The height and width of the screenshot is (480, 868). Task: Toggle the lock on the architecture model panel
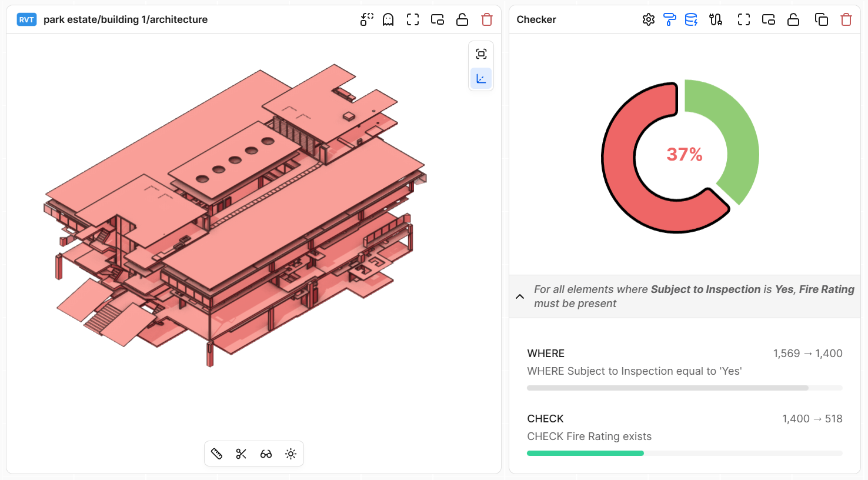[462, 19]
